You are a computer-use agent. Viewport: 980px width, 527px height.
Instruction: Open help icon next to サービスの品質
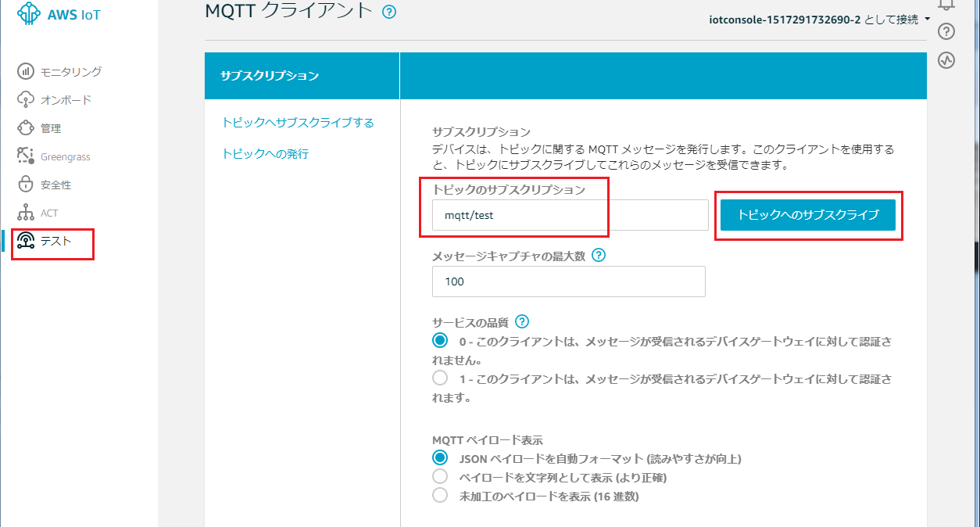(522, 321)
